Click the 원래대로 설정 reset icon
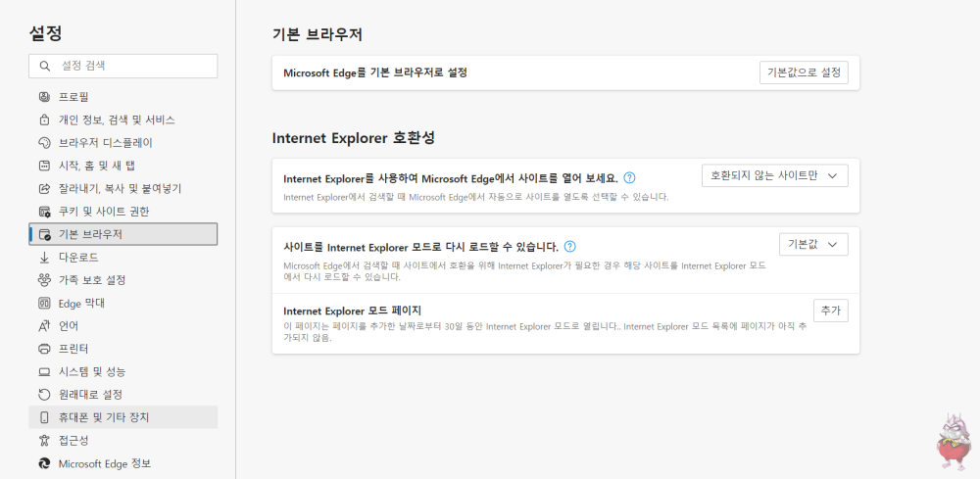Screen dimensions: 980x479 [44, 395]
